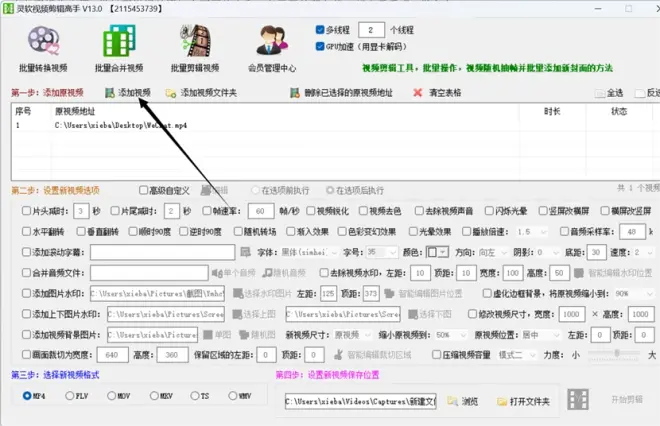Click the green promotional tutorial link text
The width and height of the screenshot is (660, 426).
point(487,68)
